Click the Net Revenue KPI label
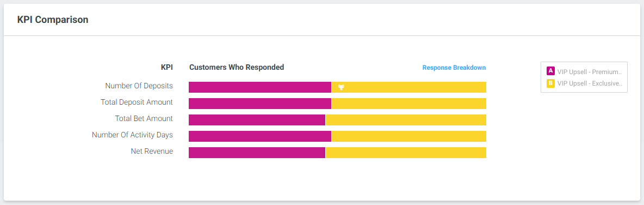The width and height of the screenshot is (644, 205). tap(152, 151)
